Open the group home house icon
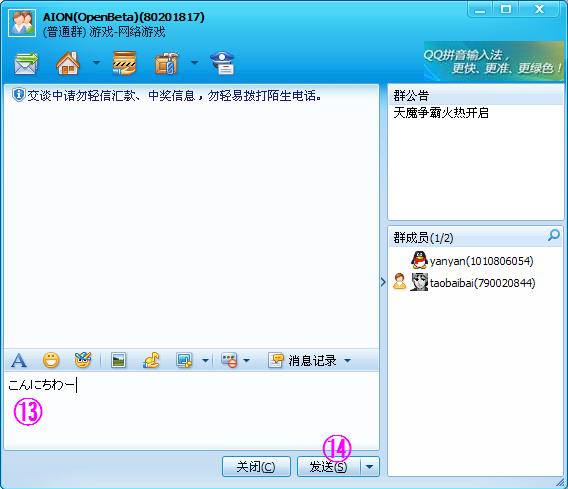568x489 pixels. (x=68, y=63)
